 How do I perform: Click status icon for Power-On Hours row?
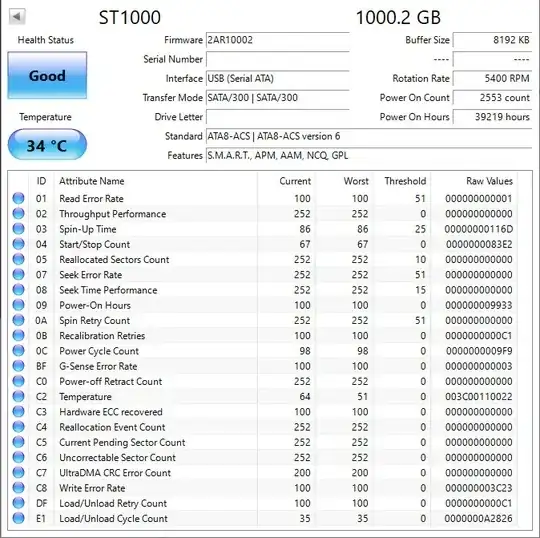click(19, 305)
